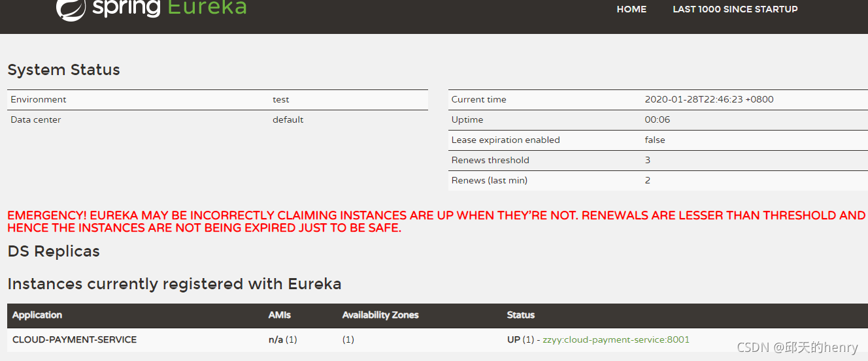Click the 'default' data center value

click(x=288, y=119)
